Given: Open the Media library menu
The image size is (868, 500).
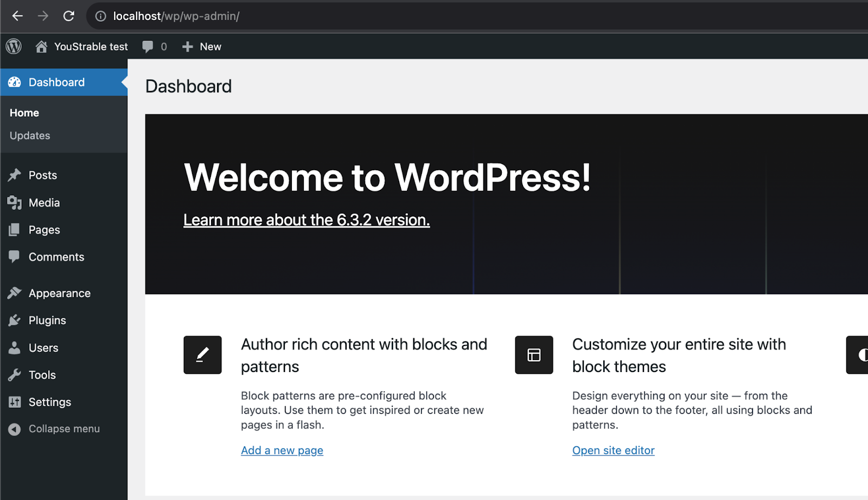Looking at the screenshot, I should tap(44, 203).
